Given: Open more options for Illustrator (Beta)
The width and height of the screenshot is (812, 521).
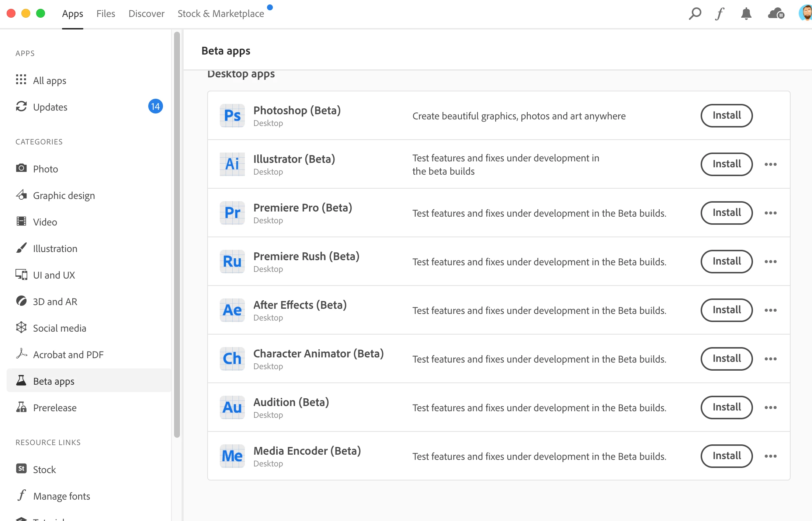Looking at the screenshot, I should (770, 164).
